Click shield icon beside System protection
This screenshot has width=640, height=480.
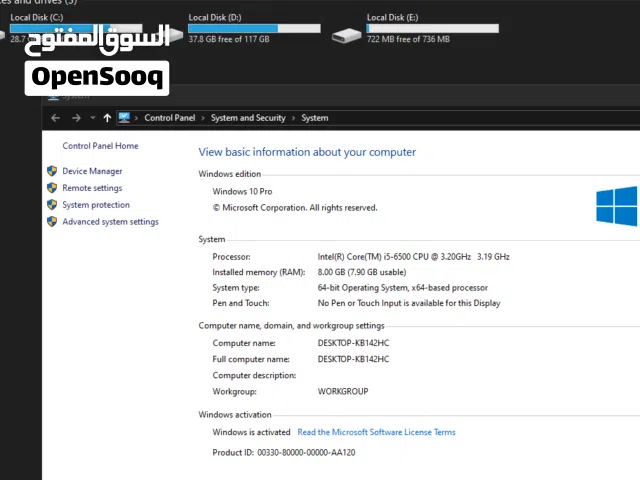click(x=52, y=204)
